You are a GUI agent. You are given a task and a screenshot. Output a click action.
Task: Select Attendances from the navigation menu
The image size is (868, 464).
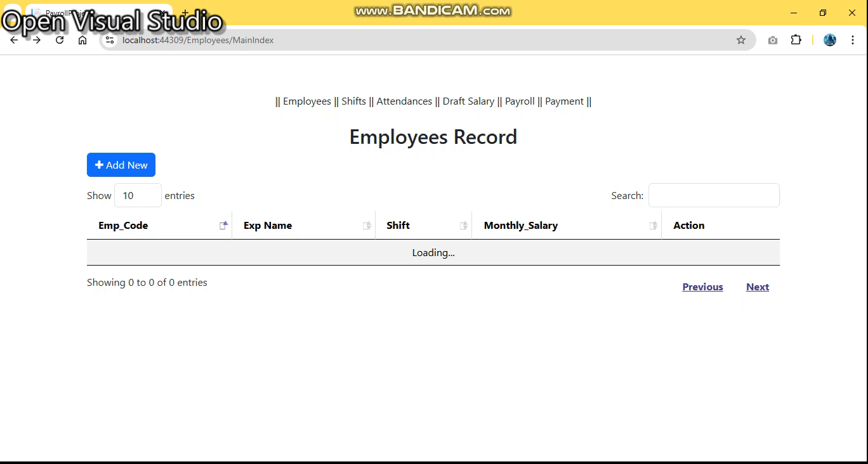tap(404, 101)
